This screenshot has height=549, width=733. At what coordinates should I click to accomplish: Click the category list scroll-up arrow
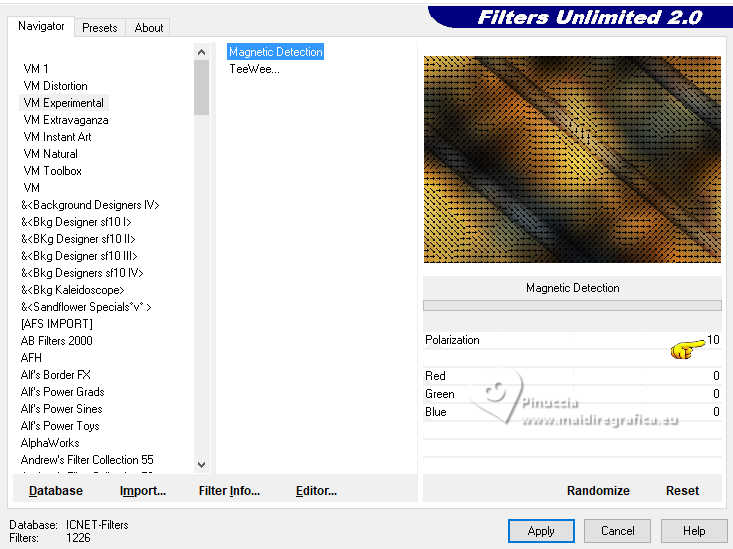tap(201, 52)
